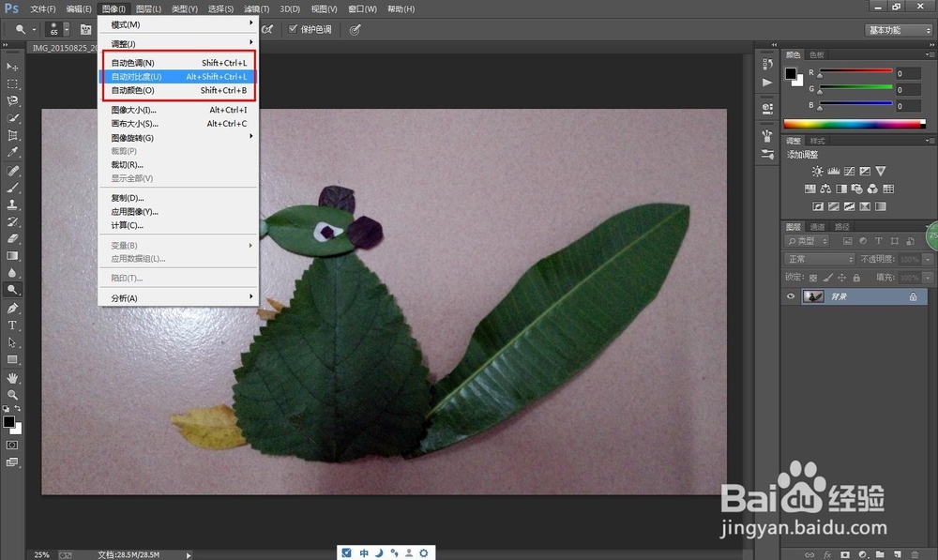Click the color spectrum ramp

click(855, 124)
